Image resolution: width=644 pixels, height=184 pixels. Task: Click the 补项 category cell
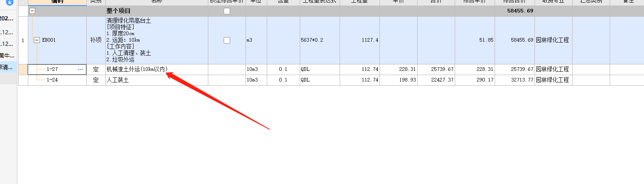coord(96,40)
